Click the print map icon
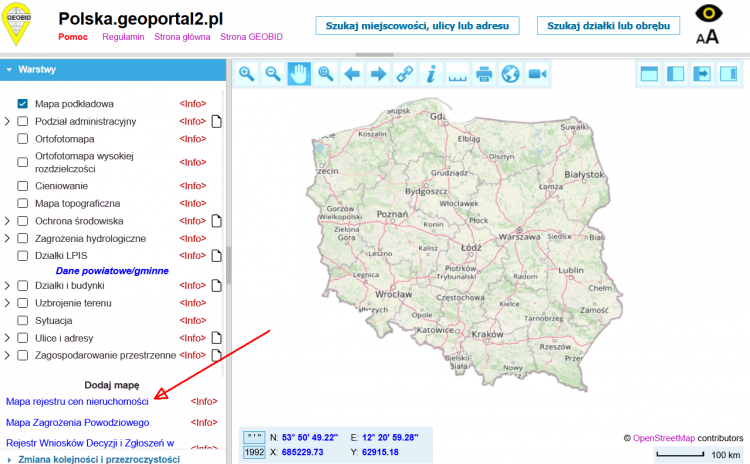The image size is (750, 464). [x=484, y=74]
